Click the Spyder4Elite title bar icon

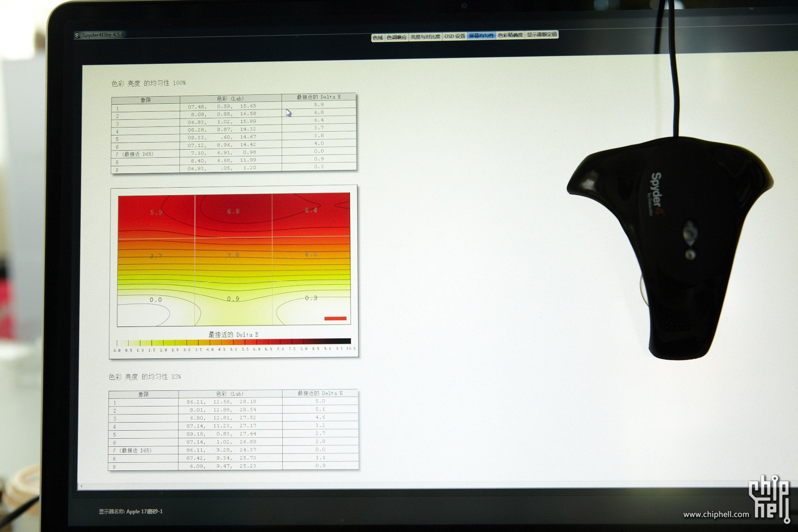(x=77, y=36)
